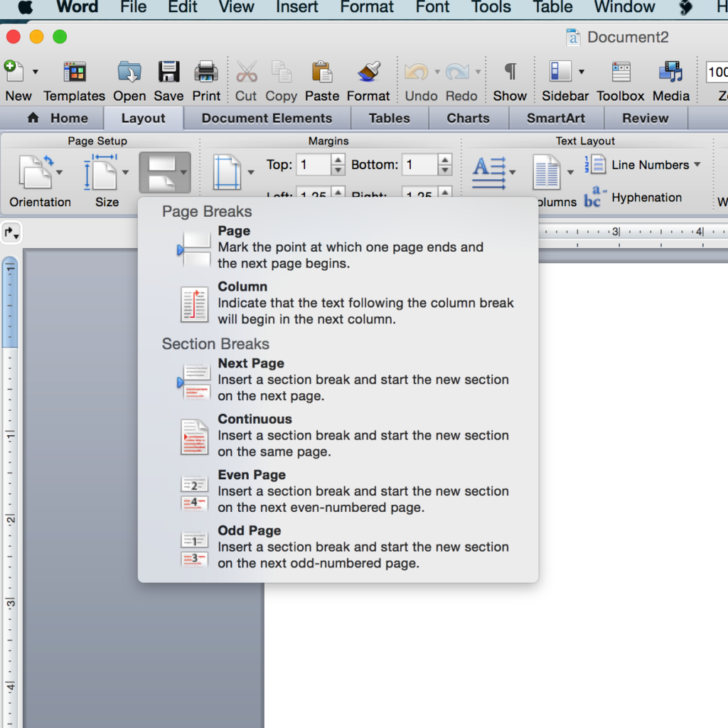Insert a Continuous section break

[255, 419]
